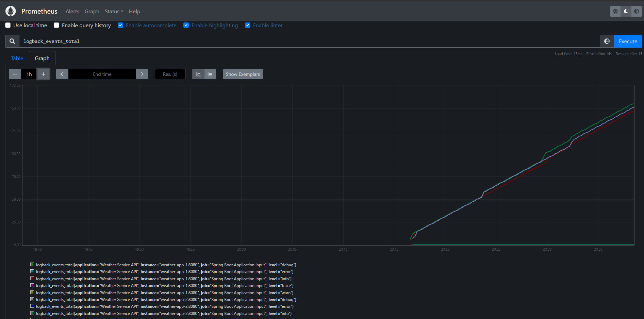The image size is (644, 319).
Task: Click Show Exemplars button
Action: (x=243, y=74)
